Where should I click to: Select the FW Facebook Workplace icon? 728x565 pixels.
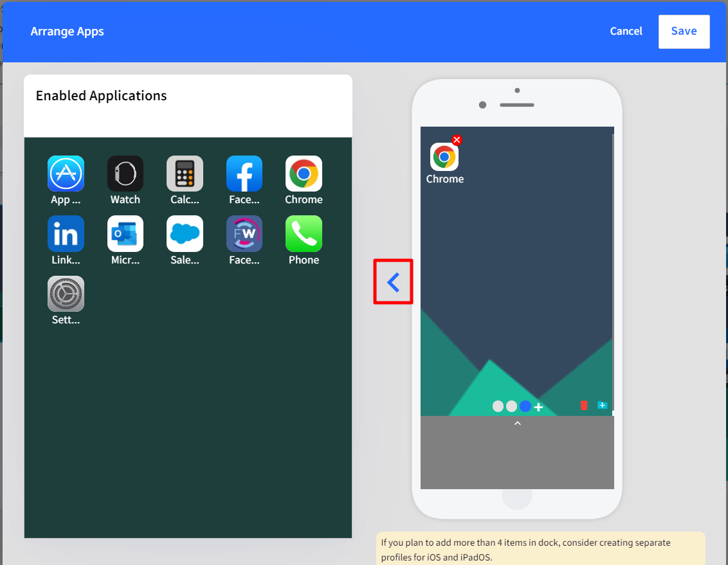(x=244, y=233)
